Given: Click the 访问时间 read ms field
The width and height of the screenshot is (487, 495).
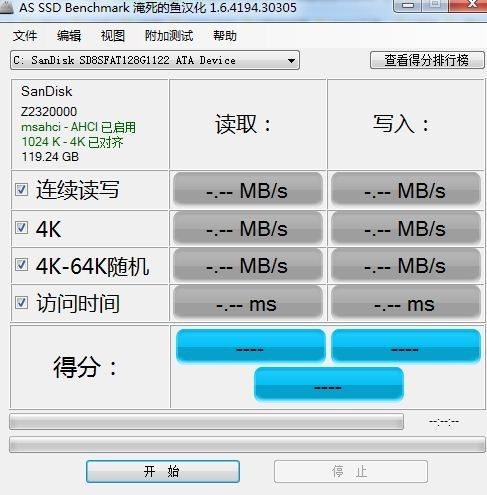Looking at the screenshot, I should tap(248, 303).
